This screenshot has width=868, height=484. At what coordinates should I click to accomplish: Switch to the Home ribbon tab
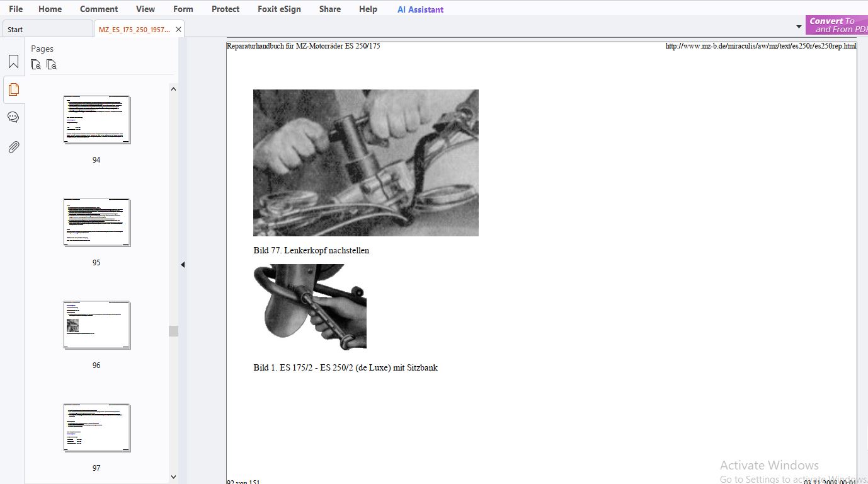pyautogui.click(x=50, y=9)
